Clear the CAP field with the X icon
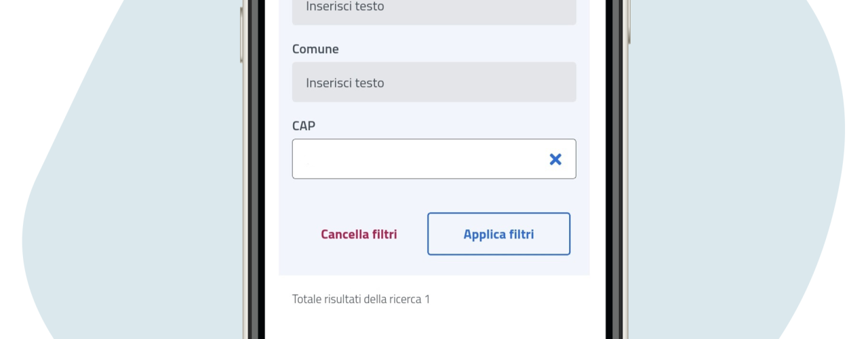The image size is (868, 339). pos(555,159)
